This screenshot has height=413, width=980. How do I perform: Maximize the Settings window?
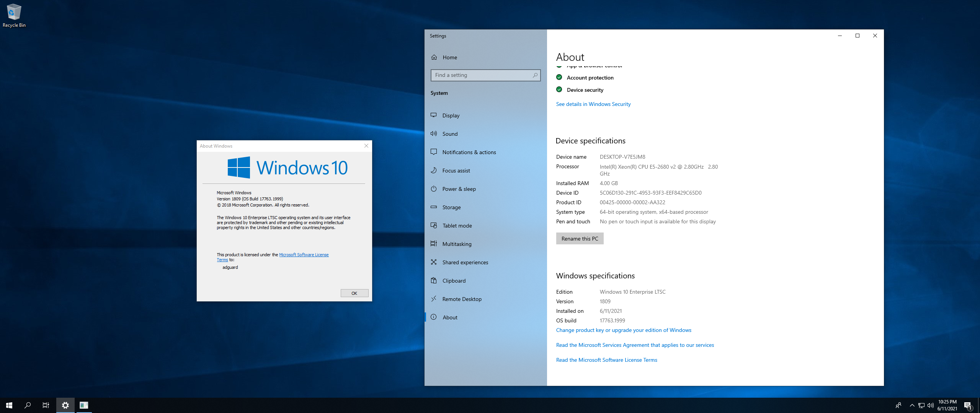click(x=857, y=36)
